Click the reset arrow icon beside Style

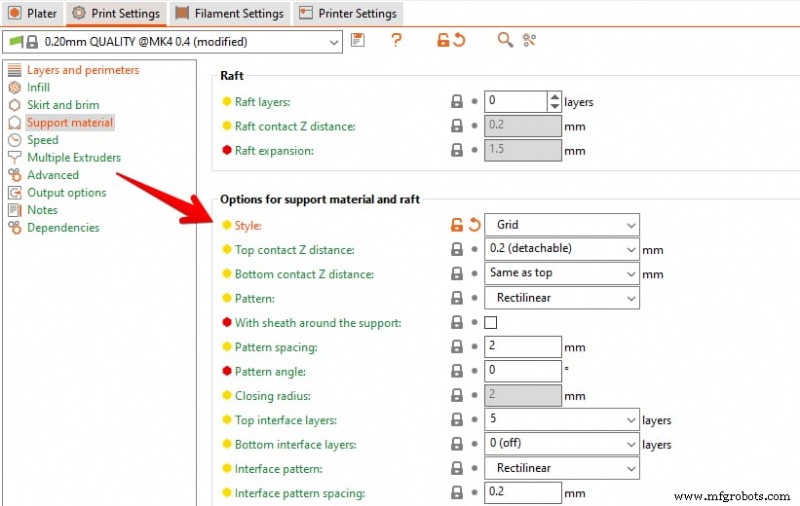[x=474, y=225]
